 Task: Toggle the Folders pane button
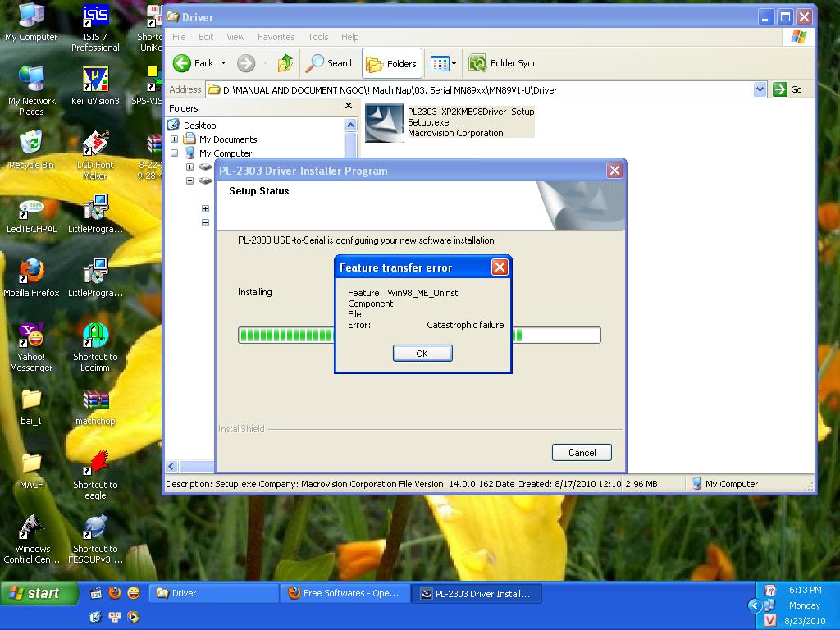pos(391,64)
